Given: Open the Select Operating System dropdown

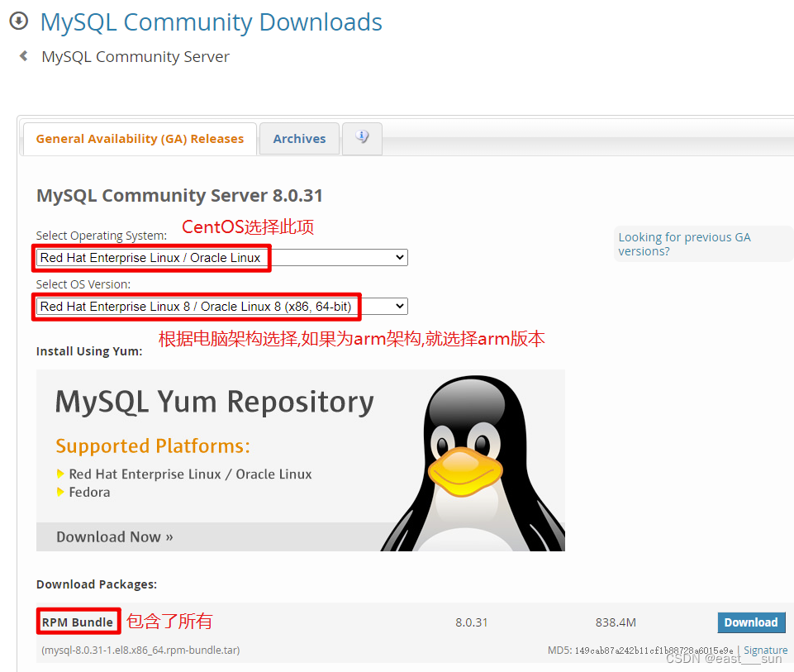Looking at the screenshot, I should coord(221,257).
